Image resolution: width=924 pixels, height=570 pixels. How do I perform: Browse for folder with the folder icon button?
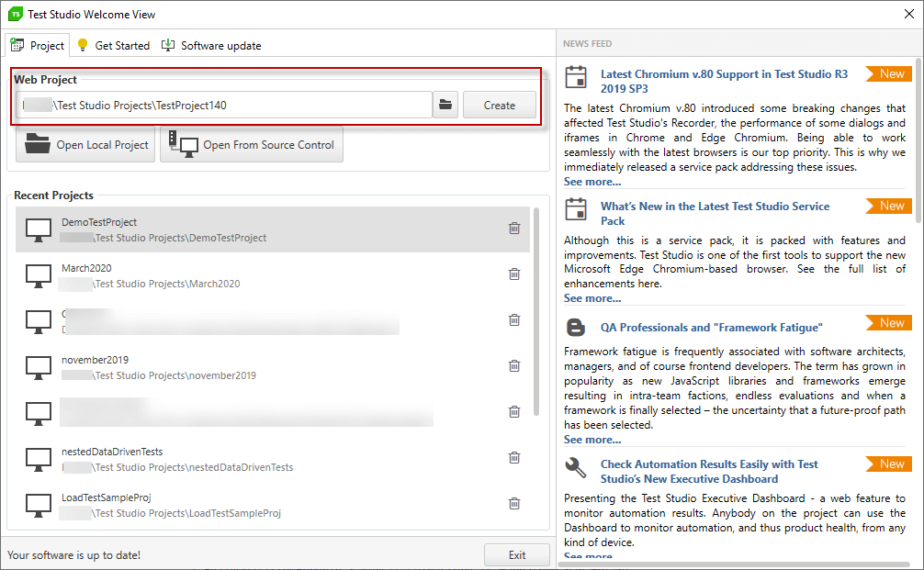pos(445,105)
